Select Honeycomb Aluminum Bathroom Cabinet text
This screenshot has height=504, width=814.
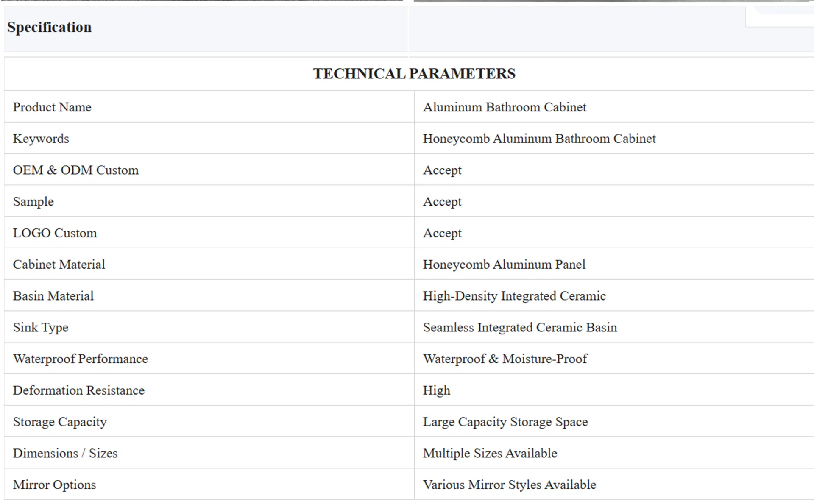pyautogui.click(x=539, y=139)
